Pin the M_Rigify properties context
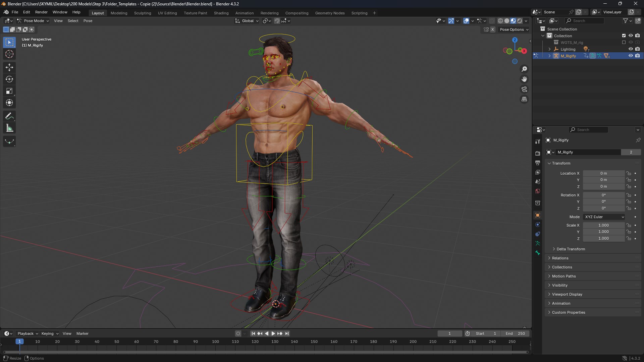Screen dimensions: 644x362 (x=638, y=140)
